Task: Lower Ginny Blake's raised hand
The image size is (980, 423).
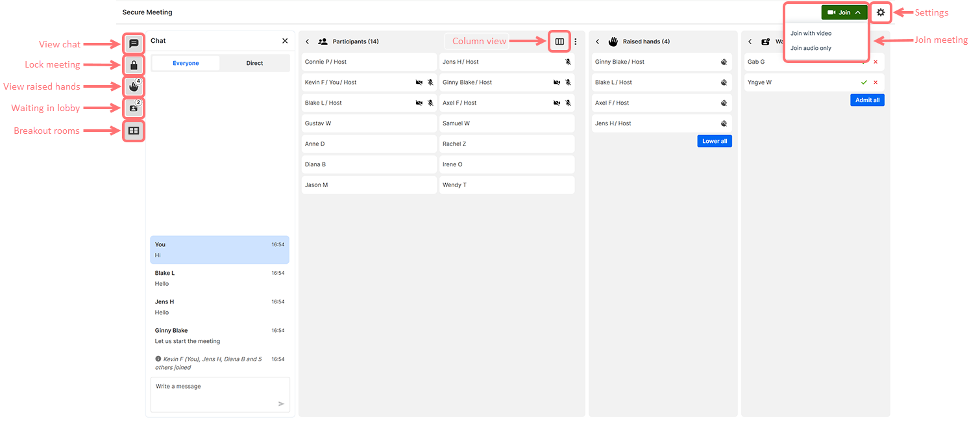Action: coord(724,62)
